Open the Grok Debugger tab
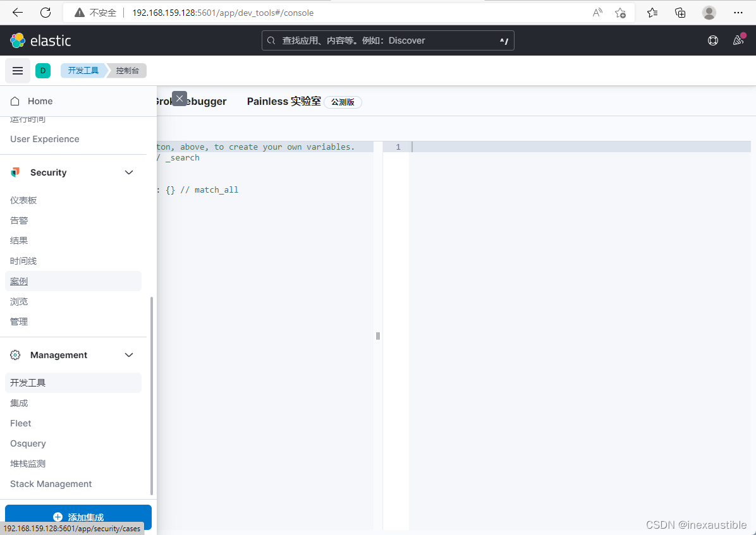Image resolution: width=756 pixels, height=535 pixels. (190, 101)
